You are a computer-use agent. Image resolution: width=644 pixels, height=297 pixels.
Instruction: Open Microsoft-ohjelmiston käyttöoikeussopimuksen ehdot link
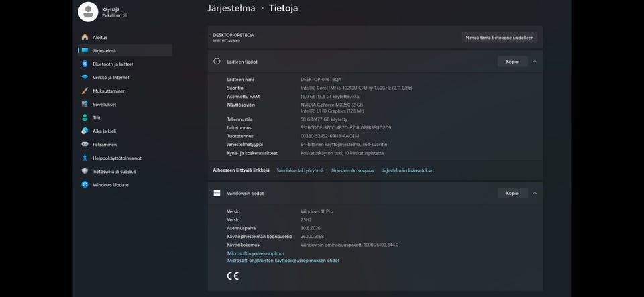point(283,261)
